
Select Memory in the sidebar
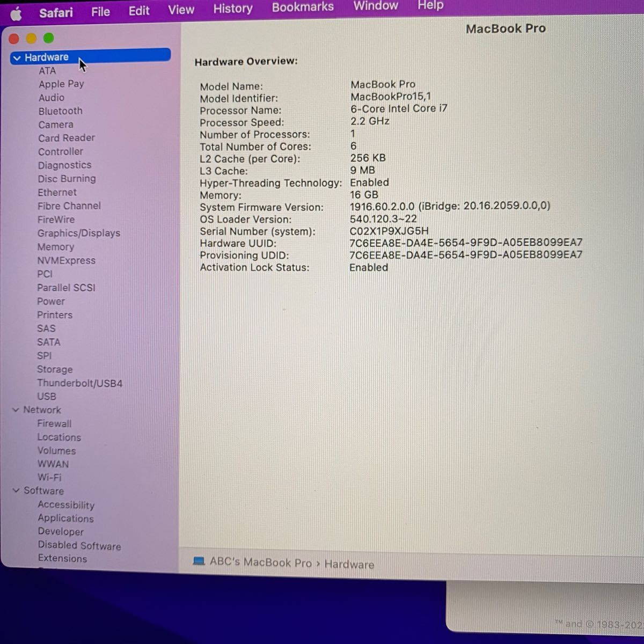55,247
